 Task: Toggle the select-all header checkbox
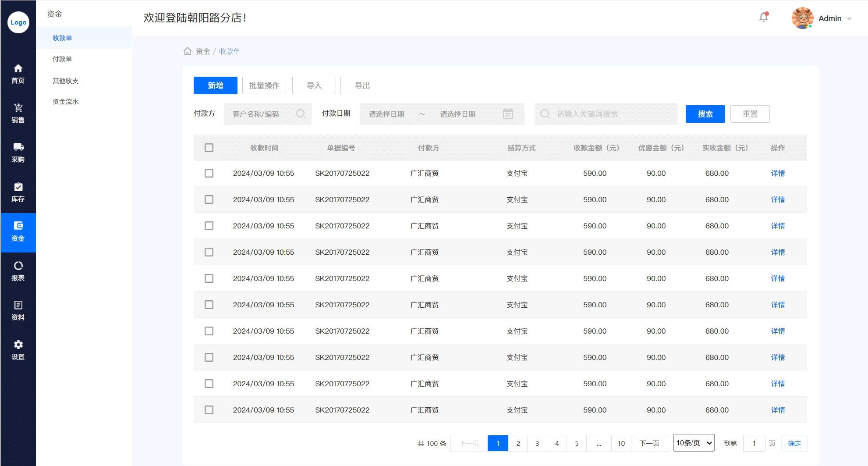(x=209, y=148)
